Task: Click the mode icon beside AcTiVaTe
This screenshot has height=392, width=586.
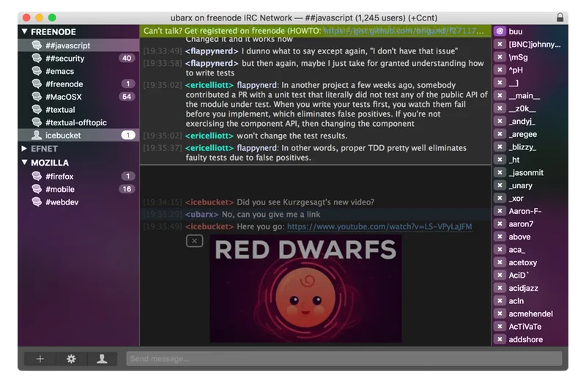Action: 500,326
